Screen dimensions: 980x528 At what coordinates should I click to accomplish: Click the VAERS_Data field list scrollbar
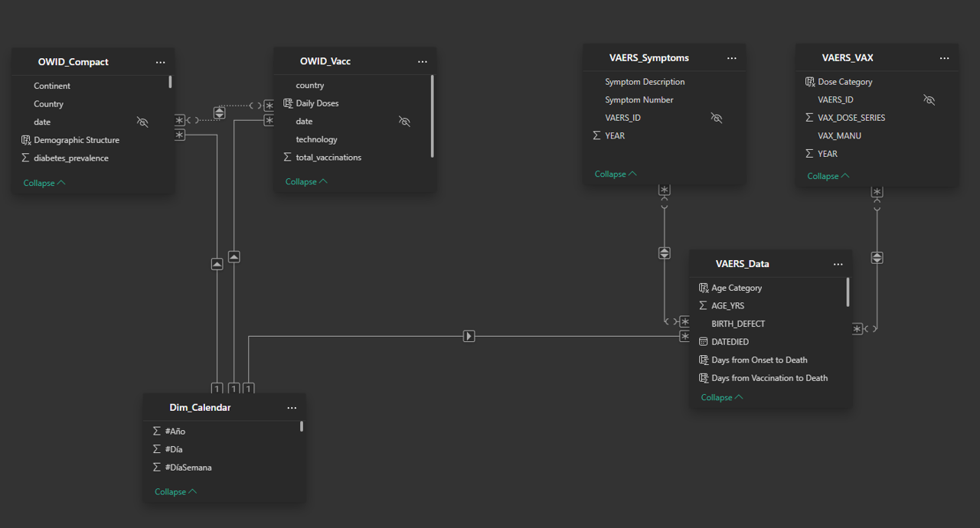848,292
